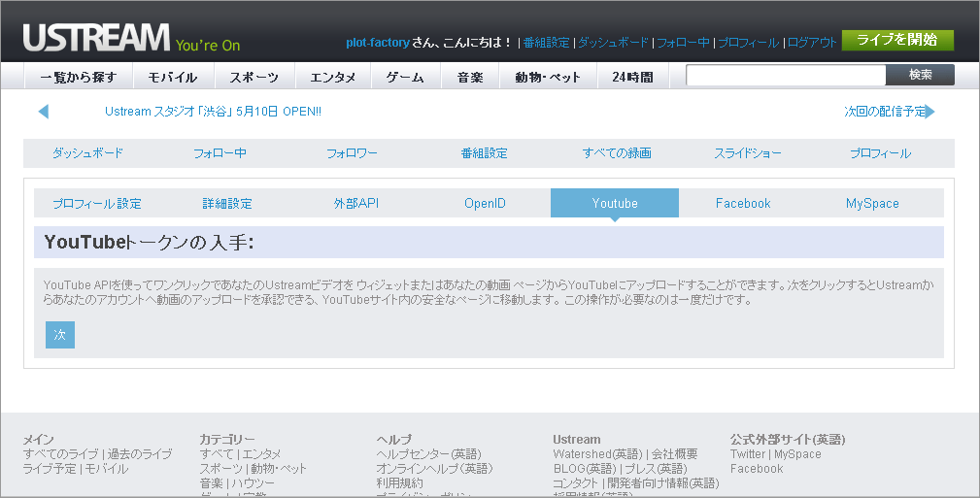Switch to the すべての録画 tab
Screen dimensions: 980x498
click(x=616, y=153)
